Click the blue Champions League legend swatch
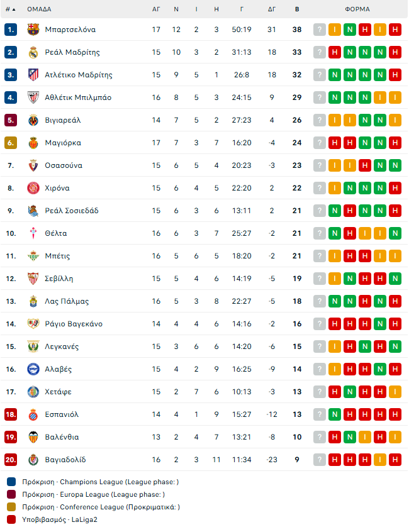This screenshot has height=532, width=409. [x=11, y=482]
